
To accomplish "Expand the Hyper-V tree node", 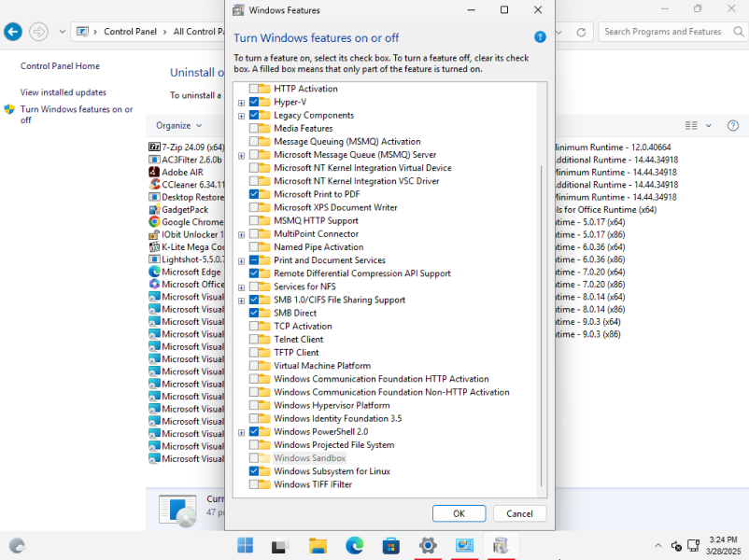I will tap(241, 103).
